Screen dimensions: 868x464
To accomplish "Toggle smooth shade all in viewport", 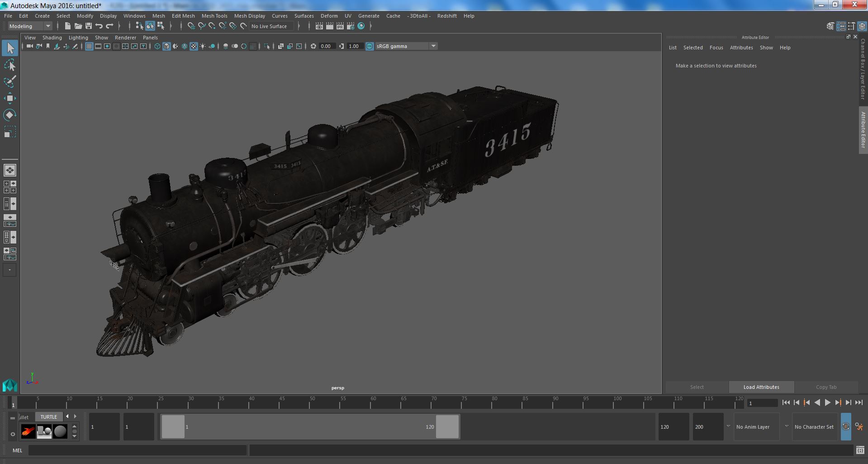I will (166, 46).
